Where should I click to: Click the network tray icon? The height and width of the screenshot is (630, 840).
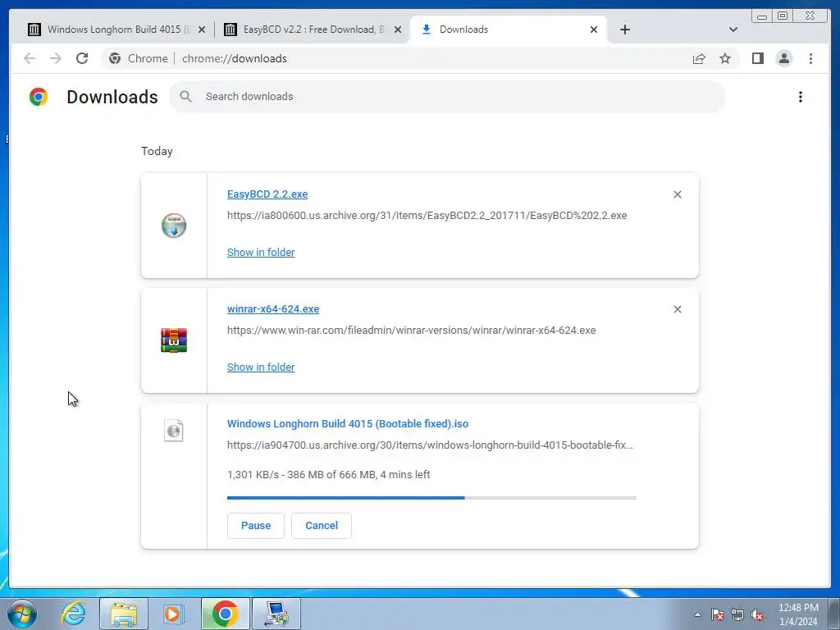tap(737, 614)
